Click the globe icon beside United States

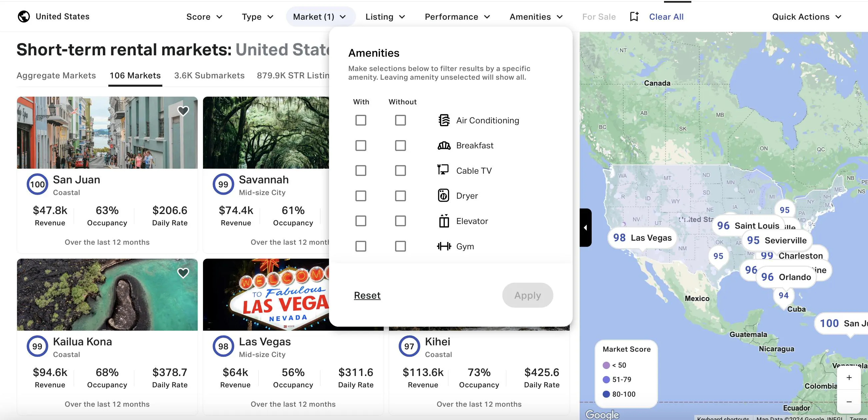24,17
